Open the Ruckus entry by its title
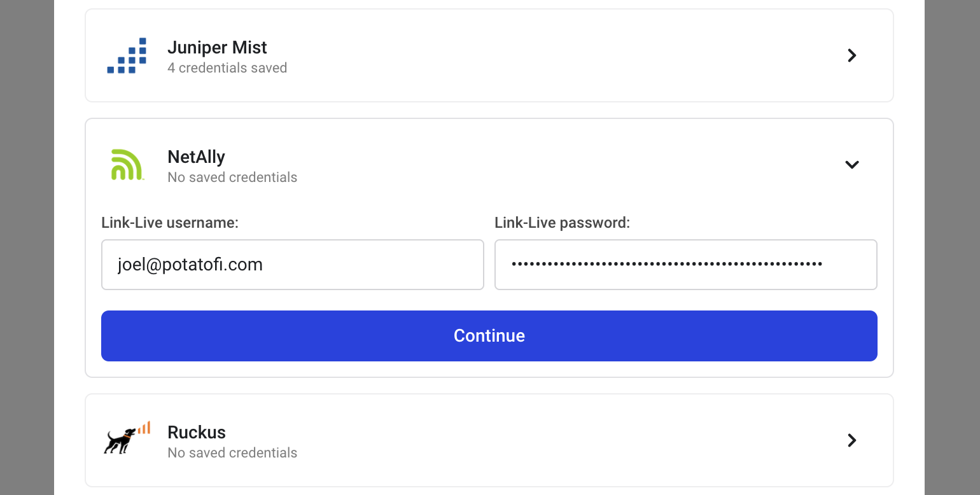This screenshot has width=980, height=495. point(197,433)
